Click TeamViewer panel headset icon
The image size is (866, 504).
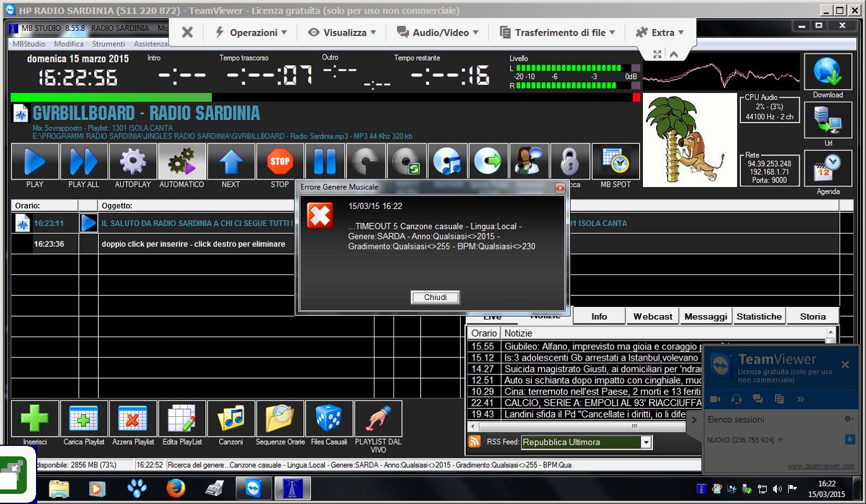point(736,399)
